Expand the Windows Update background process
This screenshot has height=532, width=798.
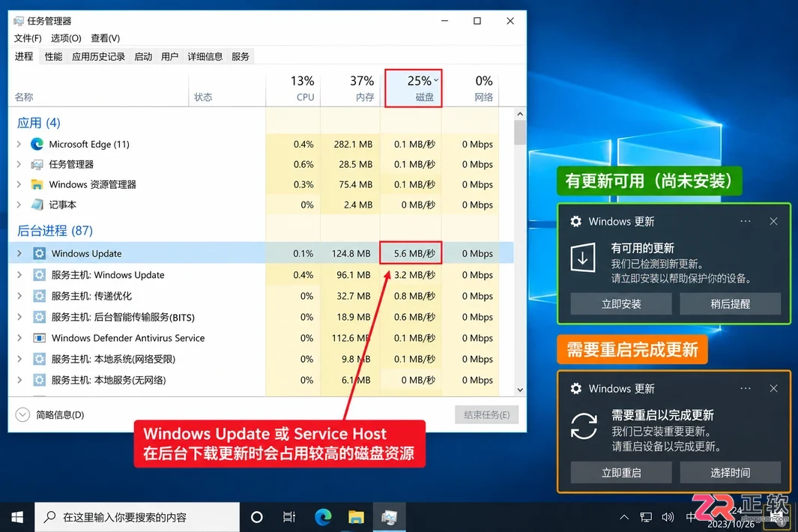tap(19, 253)
